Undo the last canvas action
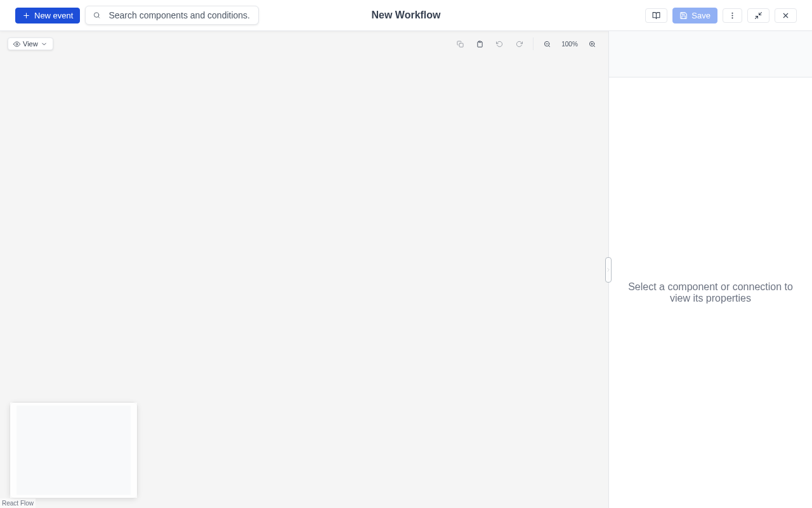 (499, 44)
